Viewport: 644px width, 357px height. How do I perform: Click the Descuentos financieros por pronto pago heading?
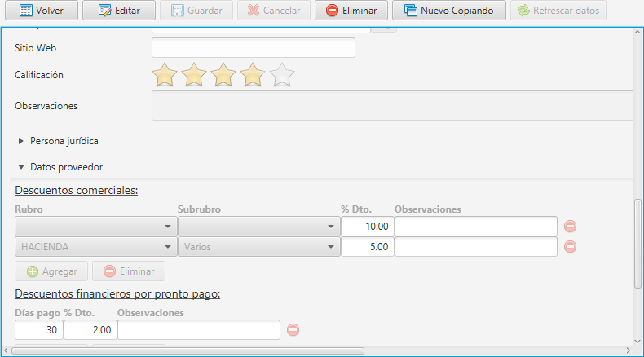tap(117, 294)
